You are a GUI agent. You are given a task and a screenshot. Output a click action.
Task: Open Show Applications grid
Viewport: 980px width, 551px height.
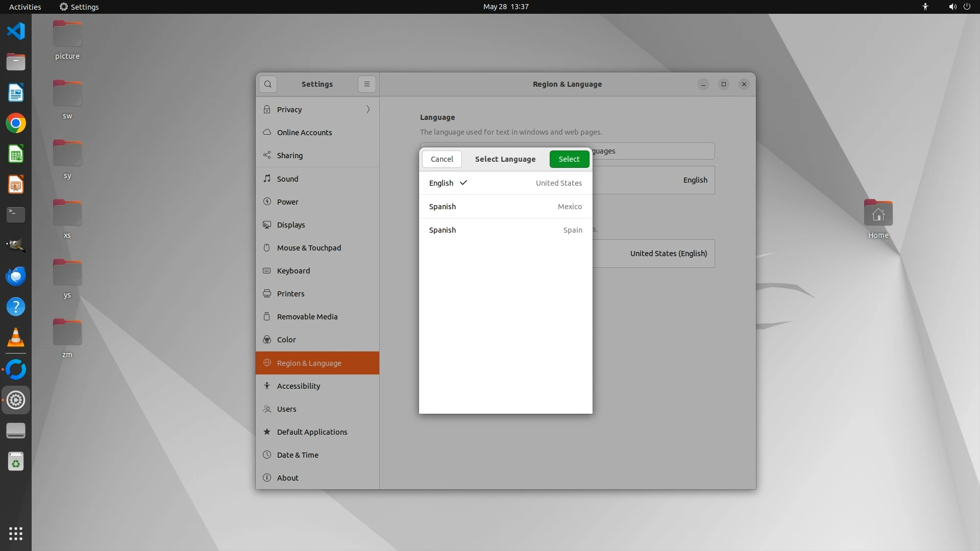(16, 534)
